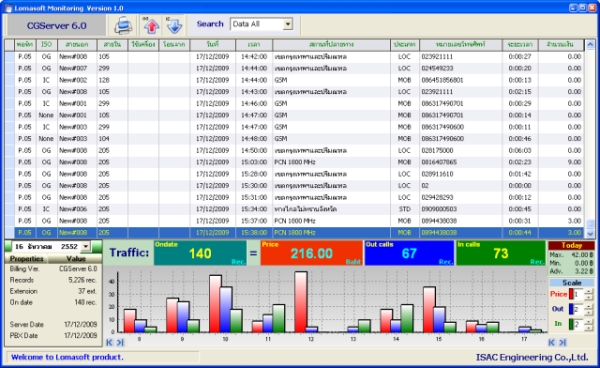
Task: Click the Properties column header
Action: pyautogui.click(x=26, y=259)
